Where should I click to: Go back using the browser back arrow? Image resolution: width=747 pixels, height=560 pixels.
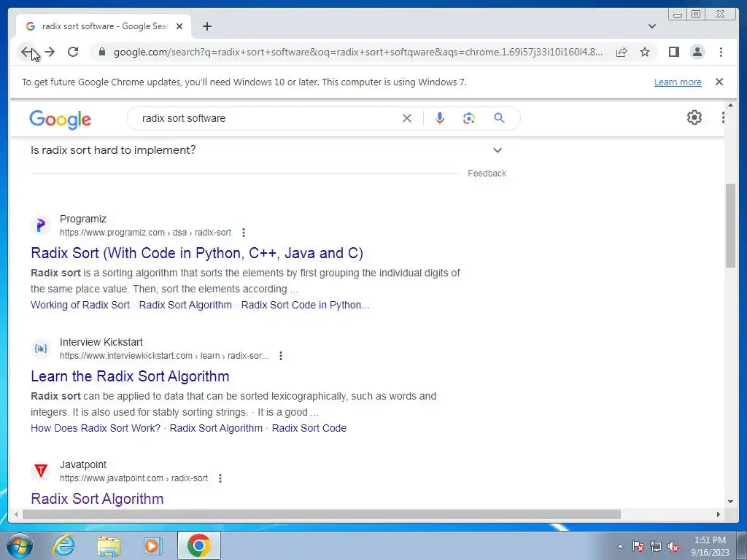point(26,52)
